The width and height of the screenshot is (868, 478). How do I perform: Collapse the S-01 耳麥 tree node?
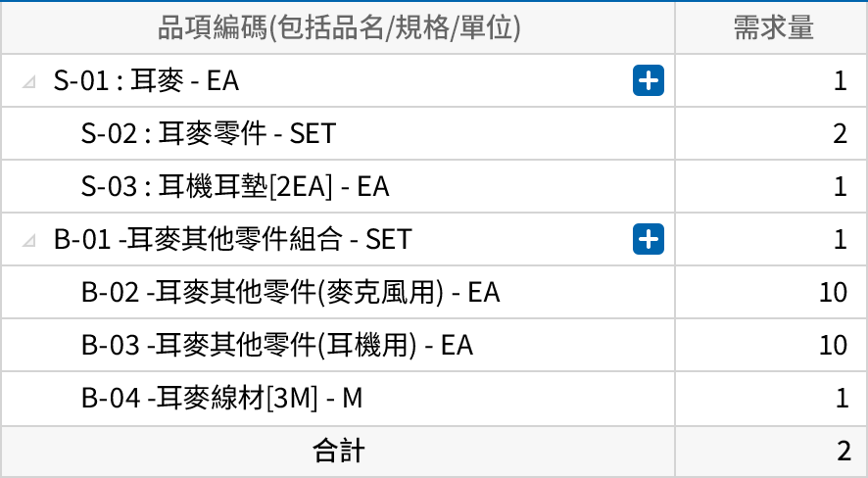(x=30, y=81)
